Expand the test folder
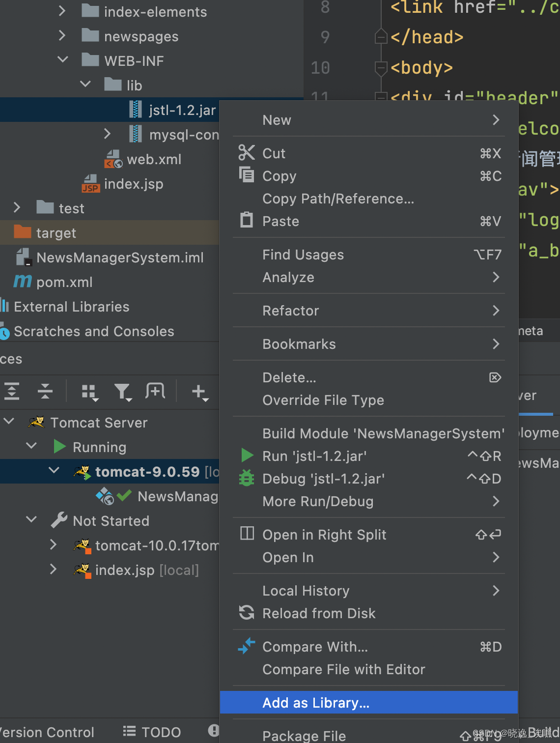This screenshot has width=560, height=743. [17, 207]
